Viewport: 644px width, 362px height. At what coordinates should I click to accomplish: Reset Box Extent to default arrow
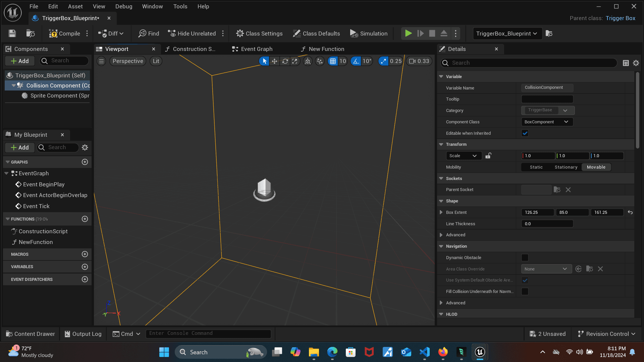[630, 213]
